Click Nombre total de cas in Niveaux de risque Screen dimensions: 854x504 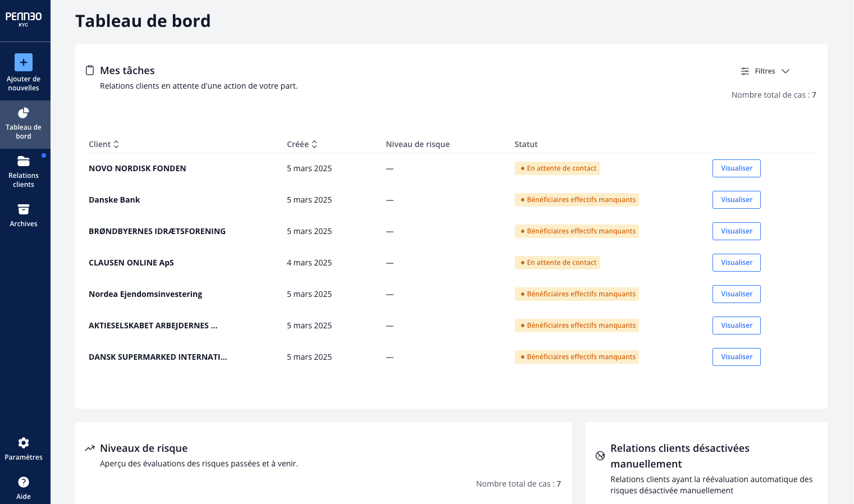coord(518,484)
